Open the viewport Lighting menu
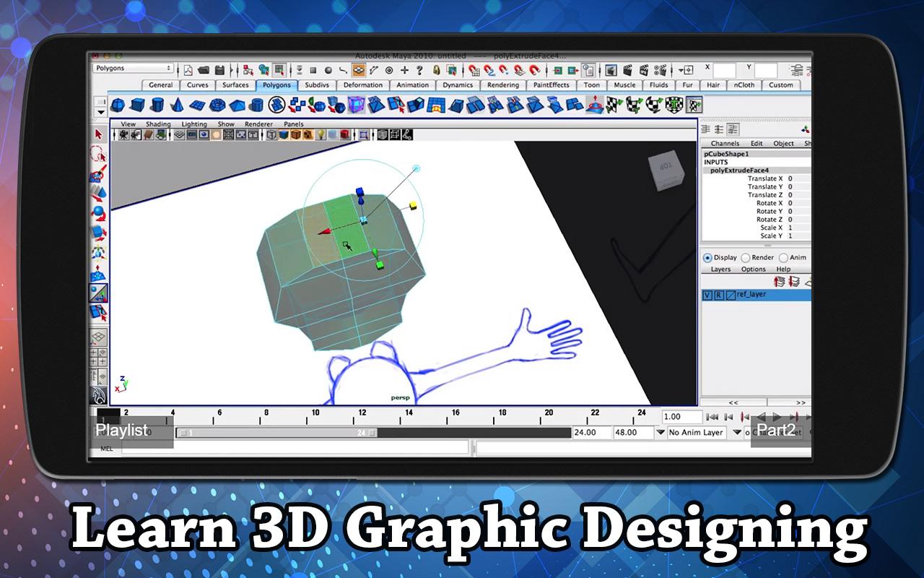Viewport: 924px width, 578px height. 194,124
